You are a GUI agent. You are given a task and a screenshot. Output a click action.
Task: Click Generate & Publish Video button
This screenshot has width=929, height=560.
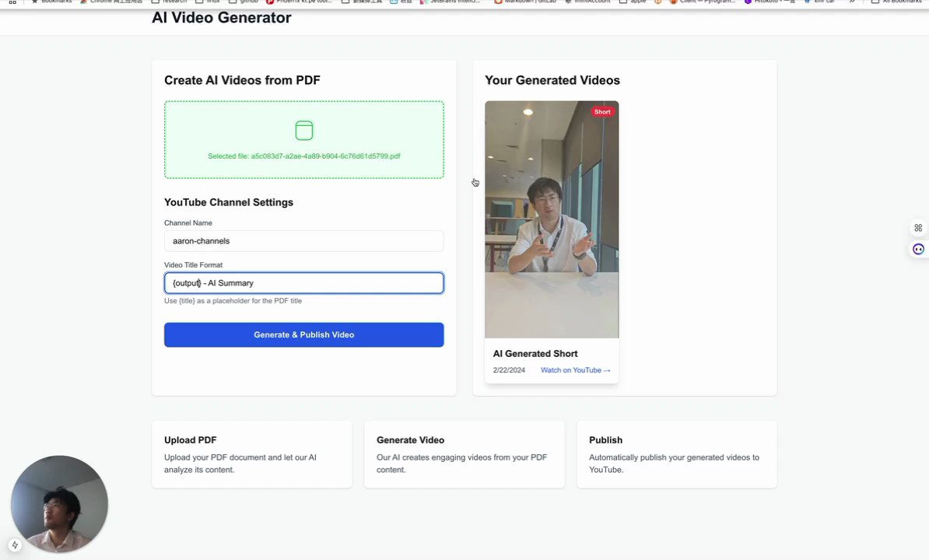pyautogui.click(x=304, y=335)
